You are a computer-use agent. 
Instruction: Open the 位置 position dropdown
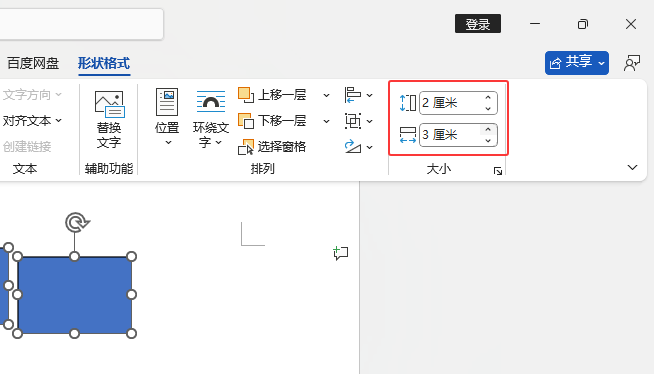tap(167, 117)
